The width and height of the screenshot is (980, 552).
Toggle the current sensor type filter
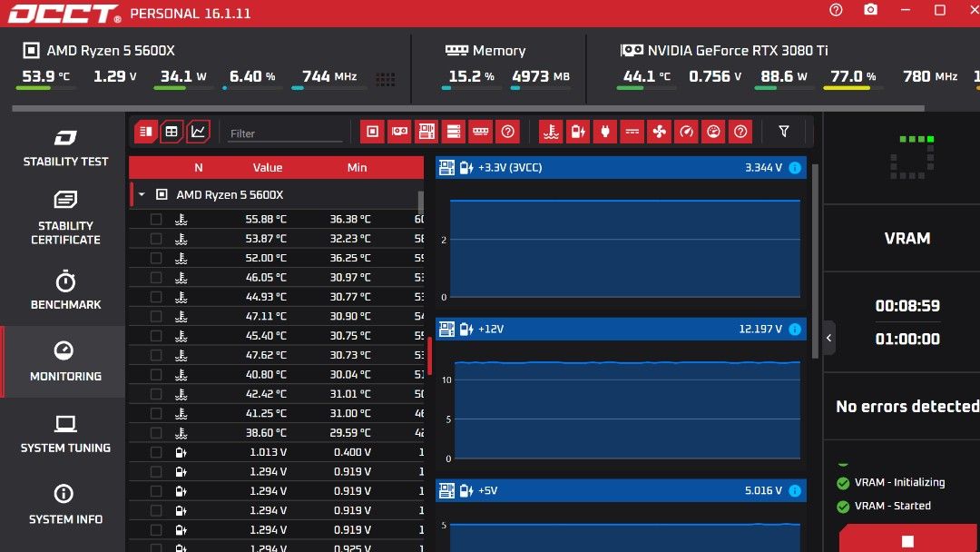click(x=632, y=132)
